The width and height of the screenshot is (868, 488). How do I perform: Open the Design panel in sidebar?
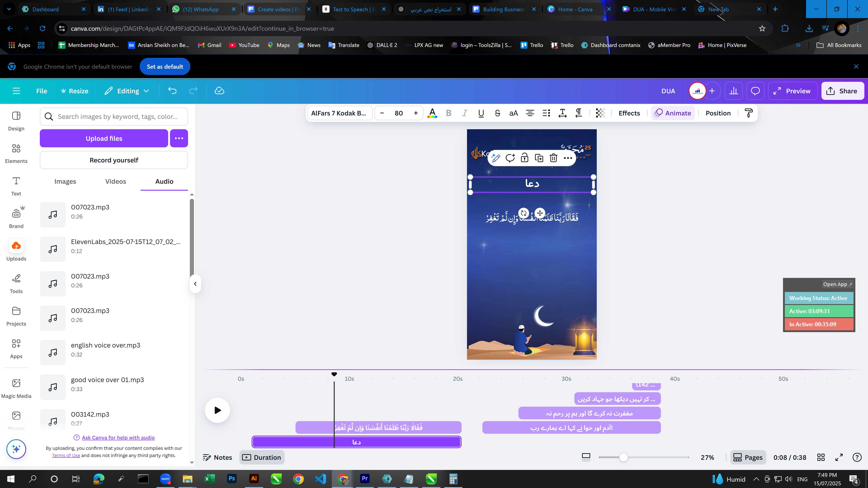point(16,121)
